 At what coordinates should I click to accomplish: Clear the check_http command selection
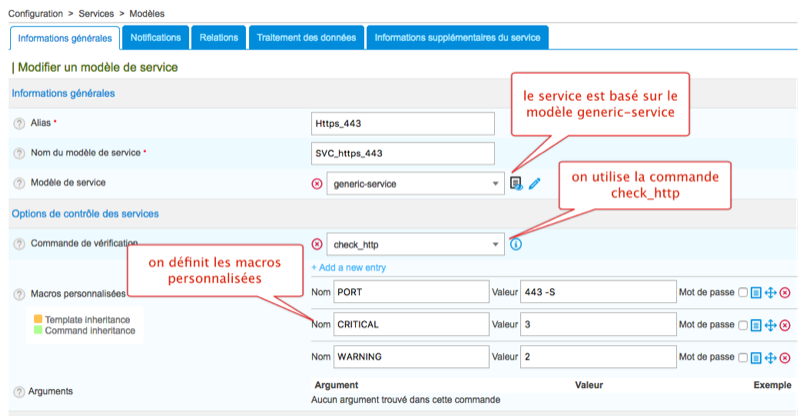[x=318, y=244]
